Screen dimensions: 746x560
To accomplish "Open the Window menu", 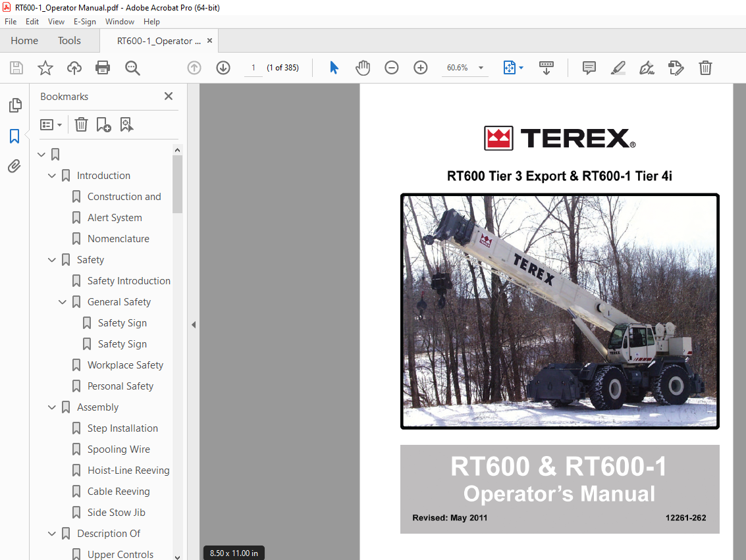I will pos(120,22).
